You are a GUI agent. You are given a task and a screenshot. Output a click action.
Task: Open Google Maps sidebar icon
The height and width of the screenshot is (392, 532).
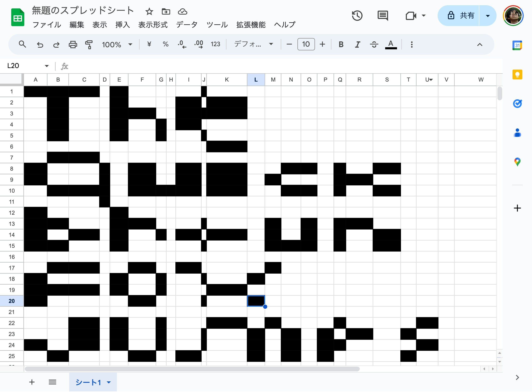[517, 162]
